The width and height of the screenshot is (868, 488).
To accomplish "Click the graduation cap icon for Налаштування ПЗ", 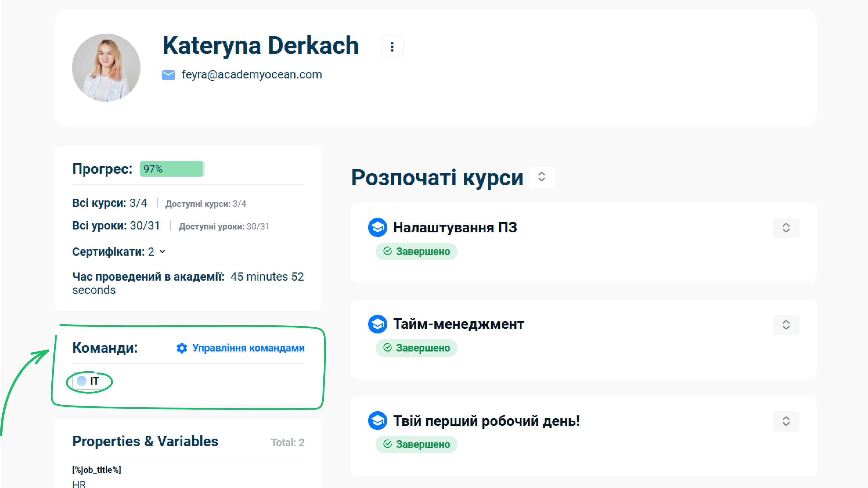I will coord(377,228).
